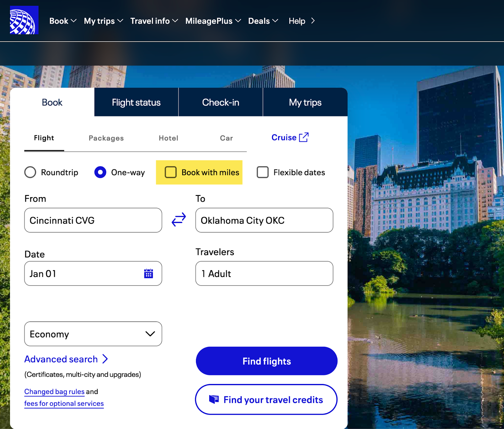The image size is (504, 429).
Task: Open the Changed bag rules link
Action: click(x=54, y=391)
